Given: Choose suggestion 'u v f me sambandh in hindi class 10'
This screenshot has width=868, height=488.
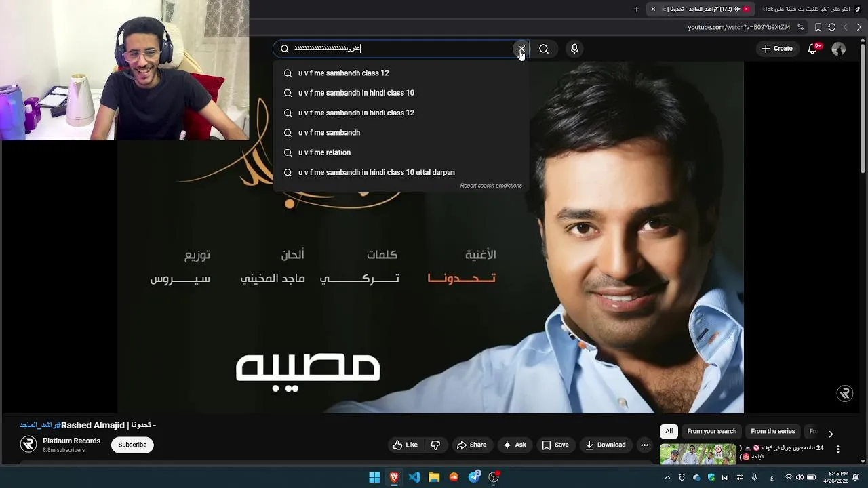Looking at the screenshot, I should coord(401,93).
